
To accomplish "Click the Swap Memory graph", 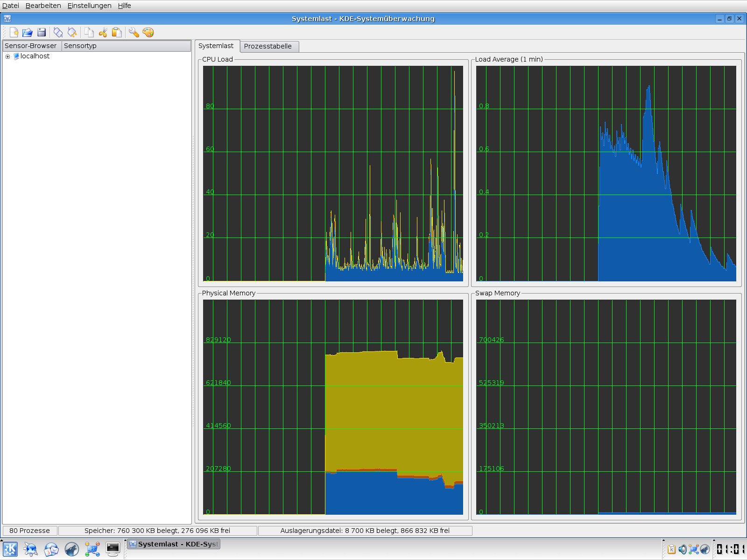I will click(606, 407).
